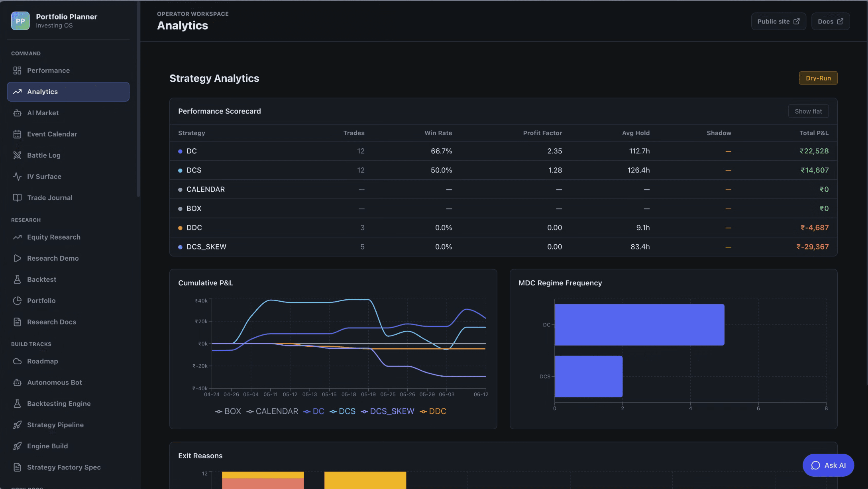This screenshot has height=489, width=868.
Task: Click the Roadmap cloud icon
Action: pyautogui.click(x=17, y=361)
